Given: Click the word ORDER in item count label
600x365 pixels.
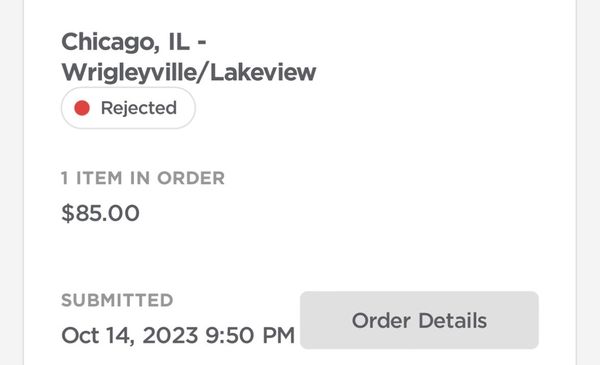Looking at the screenshot, I should coord(191,178).
